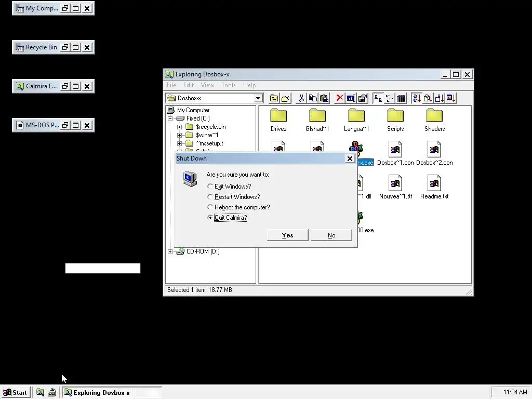
Task: Switch to small icons list view
Action: click(x=390, y=98)
